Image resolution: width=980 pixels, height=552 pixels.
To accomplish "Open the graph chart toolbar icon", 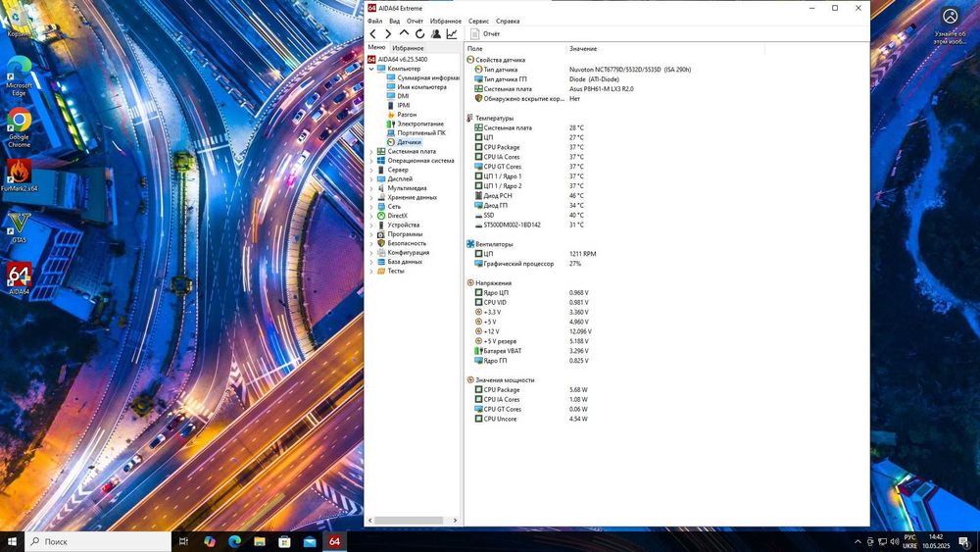I will [451, 33].
